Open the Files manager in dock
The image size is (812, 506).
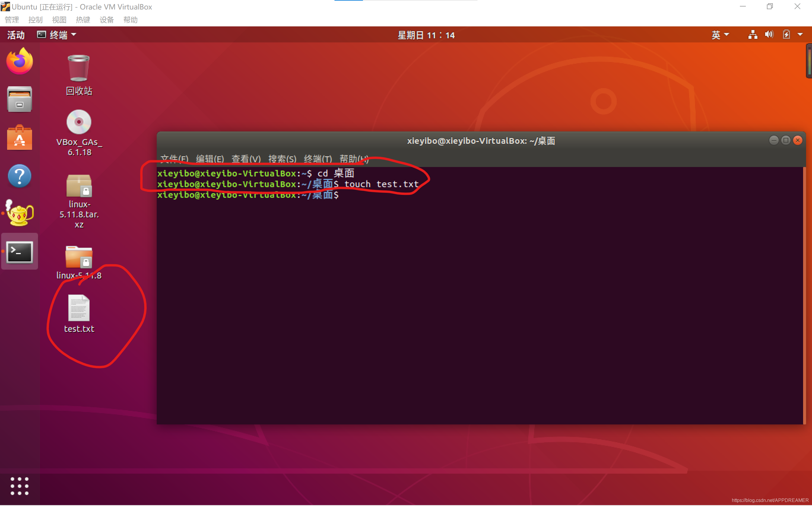click(19, 99)
